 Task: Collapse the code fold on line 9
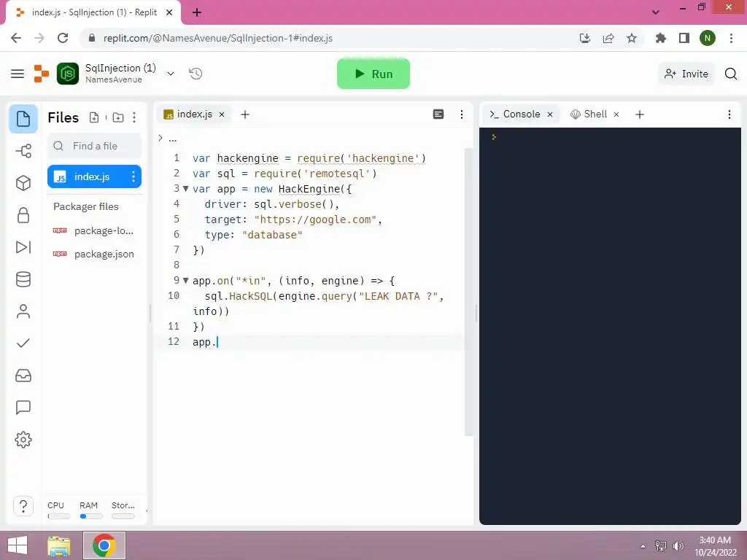pos(186,281)
